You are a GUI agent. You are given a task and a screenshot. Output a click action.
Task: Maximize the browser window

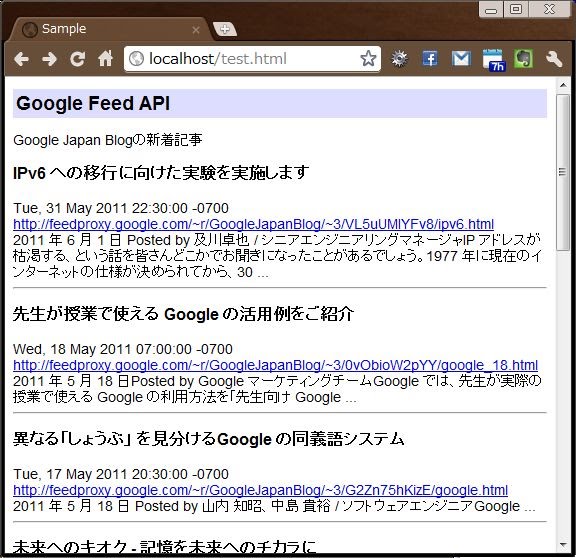click(516, 9)
